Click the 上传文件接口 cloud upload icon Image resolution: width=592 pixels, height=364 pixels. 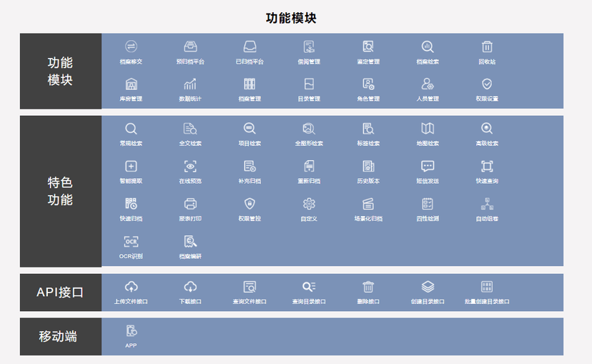click(x=131, y=287)
